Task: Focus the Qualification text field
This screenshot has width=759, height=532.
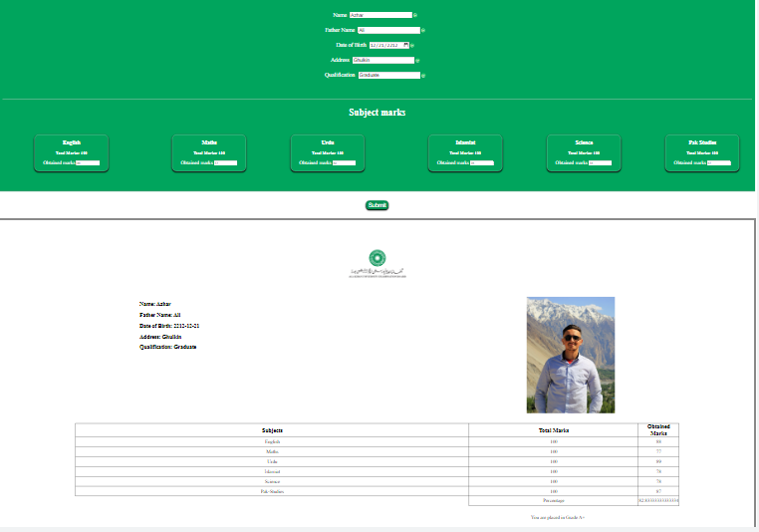Action: [x=389, y=75]
